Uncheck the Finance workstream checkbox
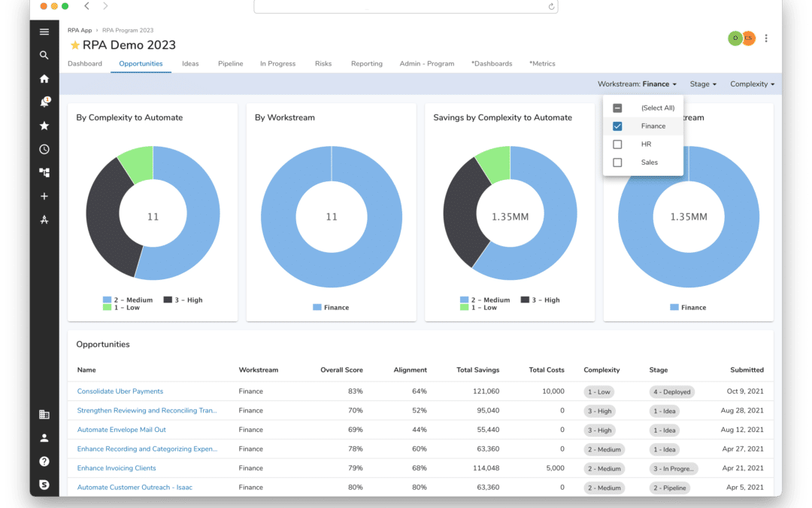This screenshot has width=812, height=508. click(x=617, y=126)
